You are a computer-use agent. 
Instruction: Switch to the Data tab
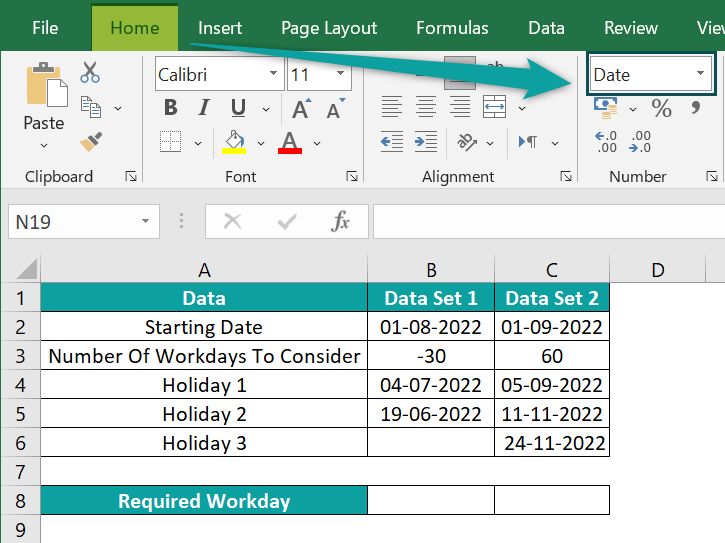[546, 28]
